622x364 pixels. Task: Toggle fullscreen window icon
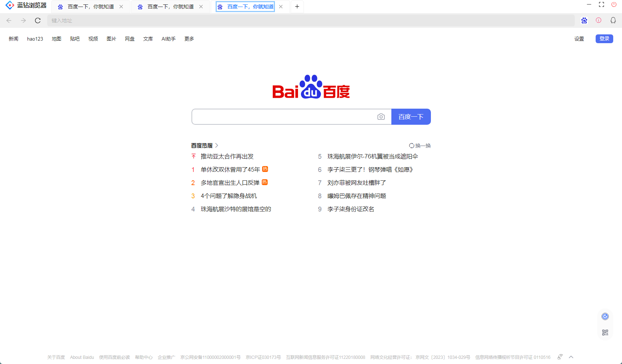[x=601, y=5]
